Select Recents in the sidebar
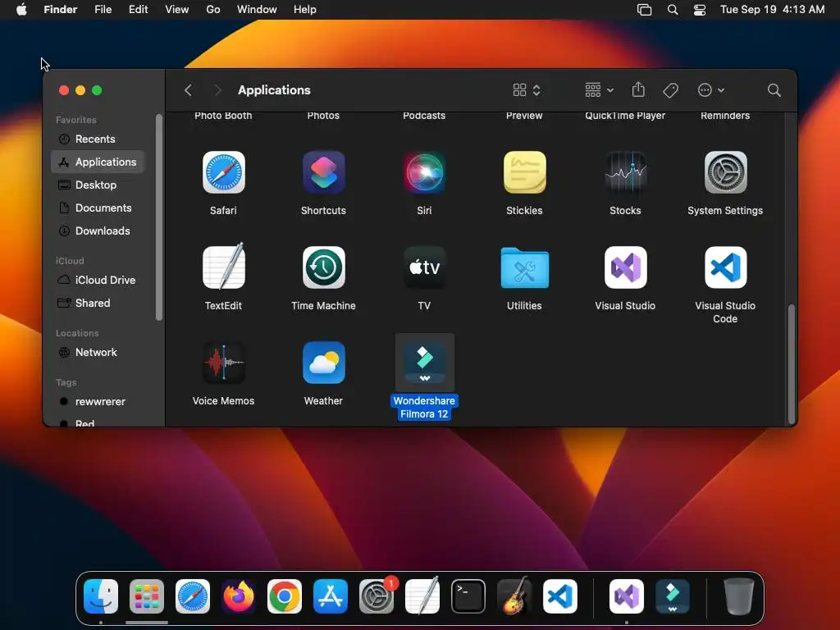The height and width of the screenshot is (630, 840). tap(98, 139)
